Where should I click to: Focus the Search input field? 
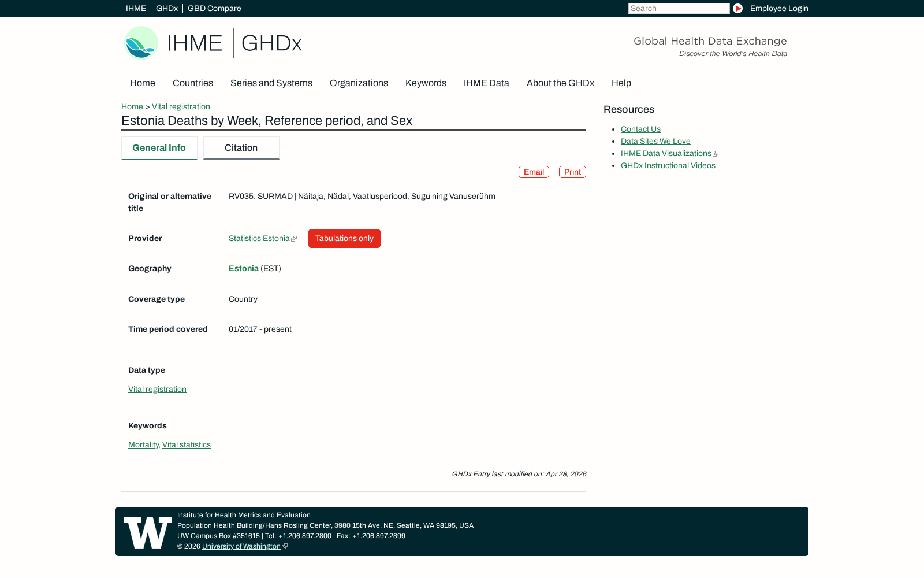(679, 8)
